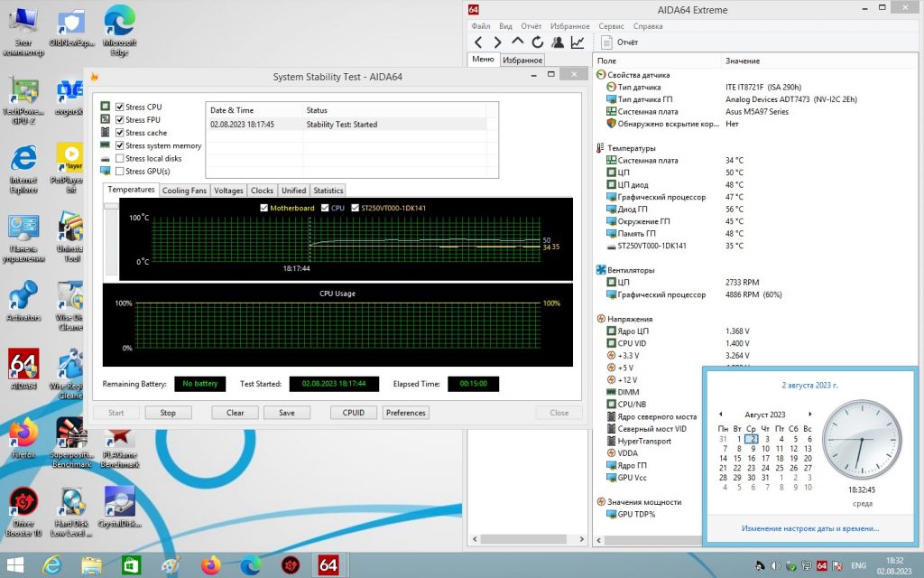Enable Stress GPU(s) checkbox
The image size is (924, 578).
120,171
